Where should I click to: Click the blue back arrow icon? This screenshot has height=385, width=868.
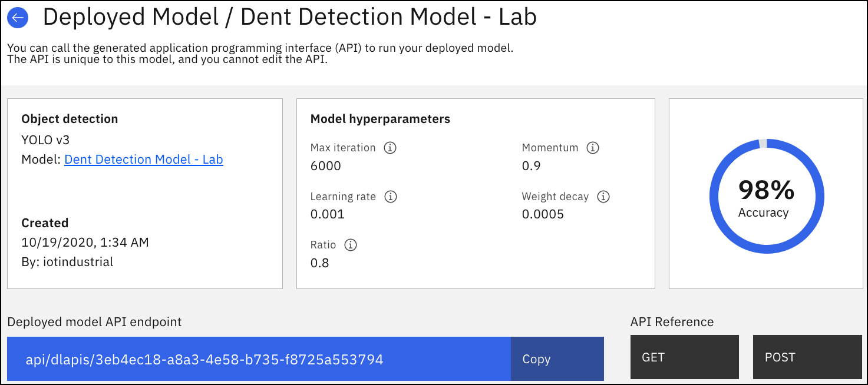(18, 18)
